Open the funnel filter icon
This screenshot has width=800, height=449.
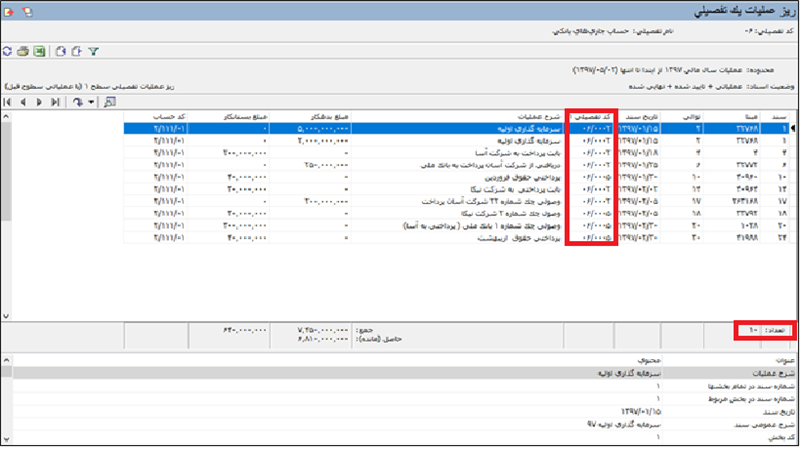pyautogui.click(x=93, y=50)
